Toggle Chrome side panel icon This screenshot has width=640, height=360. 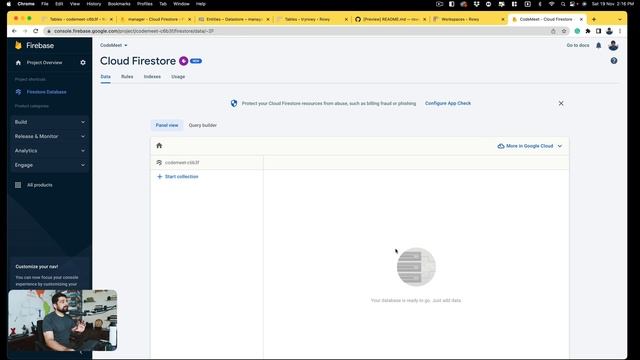pyautogui.click(x=598, y=31)
